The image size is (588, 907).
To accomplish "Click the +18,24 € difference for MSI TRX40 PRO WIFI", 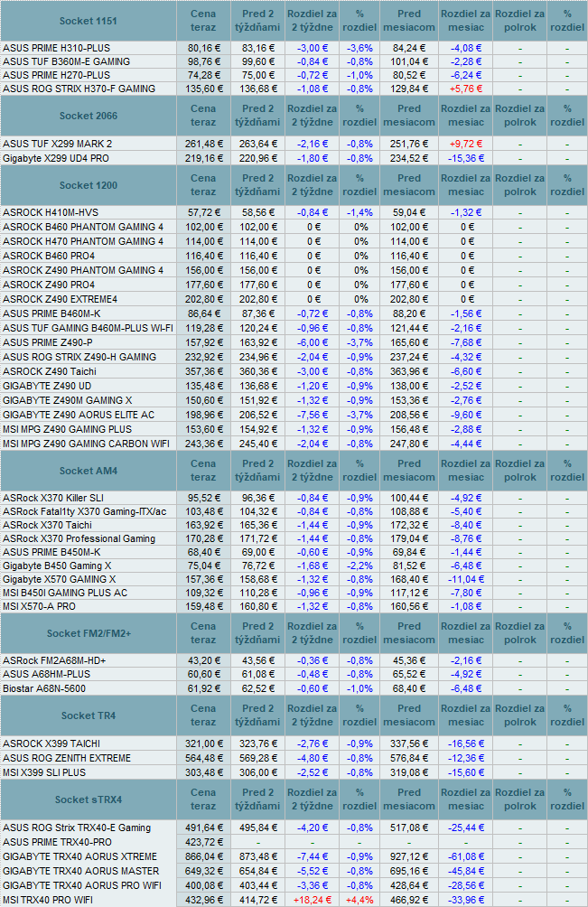I will tap(312, 900).
